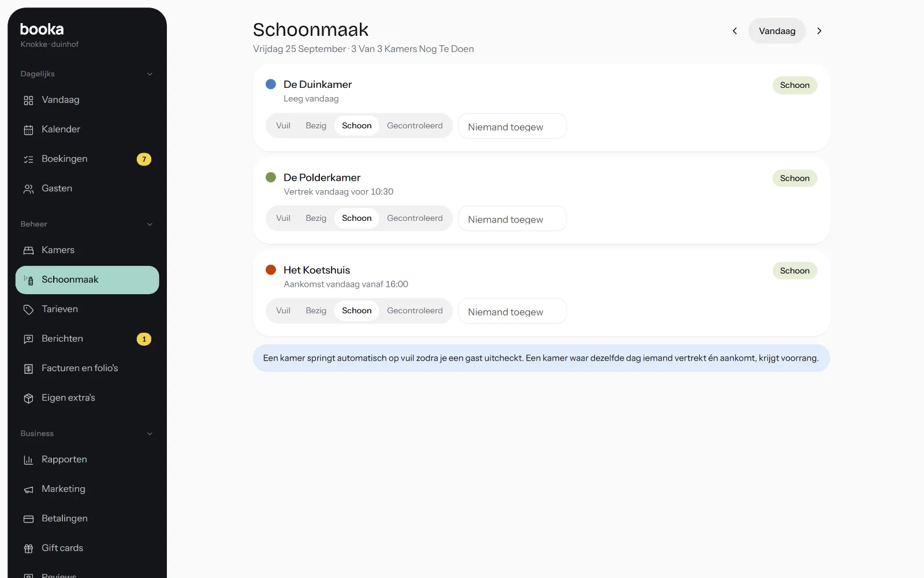Collapse the Business sidebar section

point(150,433)
